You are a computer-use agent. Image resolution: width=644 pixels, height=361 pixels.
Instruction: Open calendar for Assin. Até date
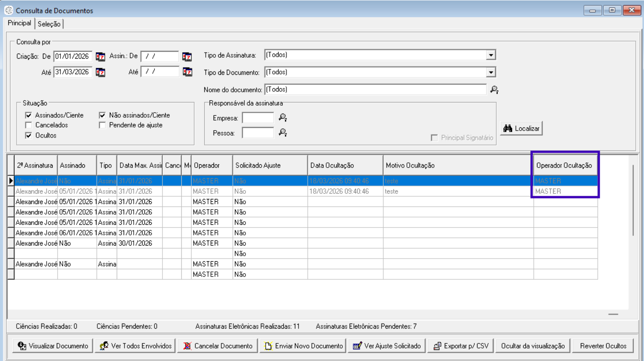click(187, 72)
